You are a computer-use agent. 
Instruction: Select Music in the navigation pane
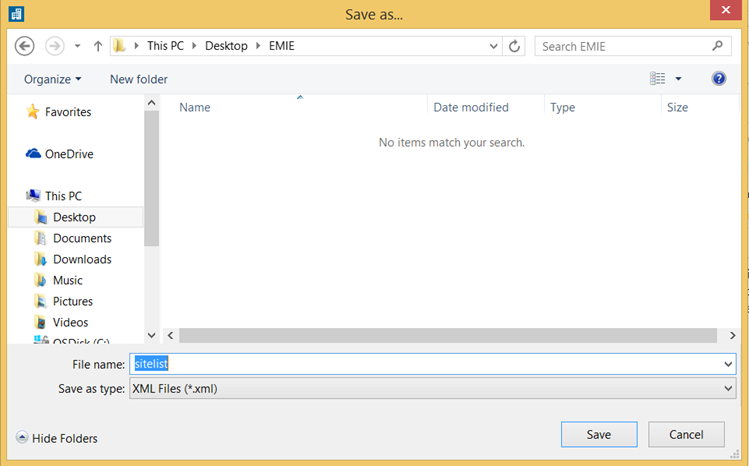67,280
